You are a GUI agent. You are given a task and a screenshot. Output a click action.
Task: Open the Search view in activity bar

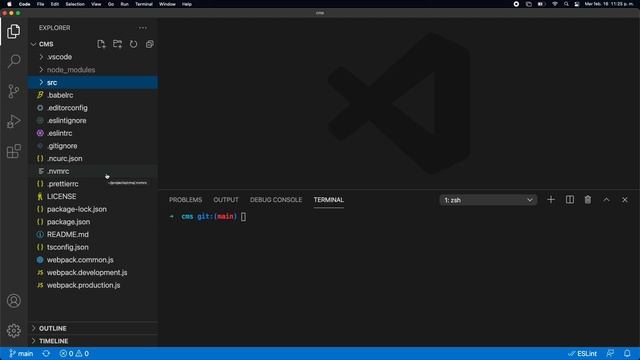tap(13, 61)
